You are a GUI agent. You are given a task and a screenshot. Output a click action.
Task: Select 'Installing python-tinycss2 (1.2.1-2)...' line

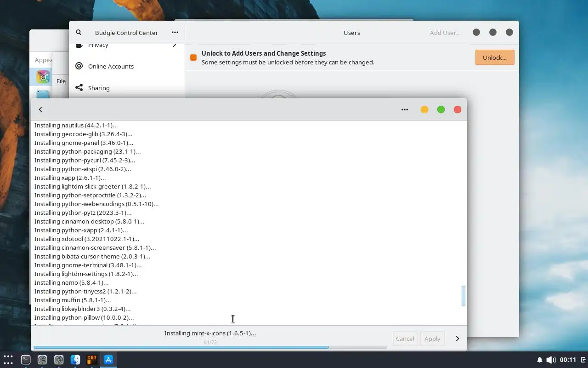[x=85, y=291]
